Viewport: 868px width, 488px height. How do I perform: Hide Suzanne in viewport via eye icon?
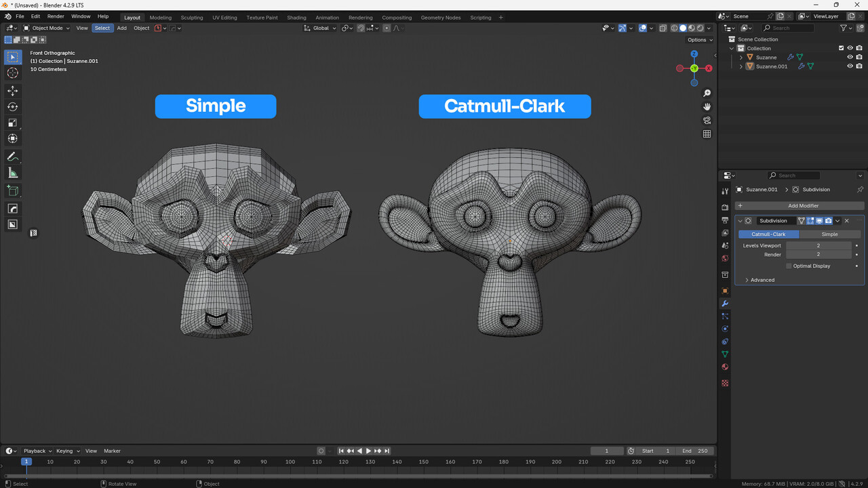click(850, 57)
